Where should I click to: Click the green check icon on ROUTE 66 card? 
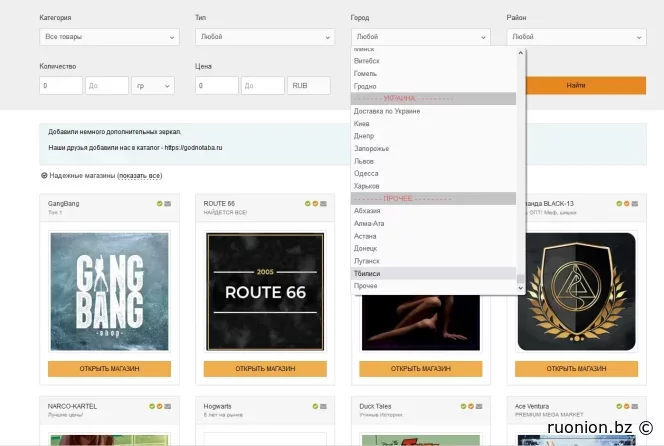[x=308, y=204]
